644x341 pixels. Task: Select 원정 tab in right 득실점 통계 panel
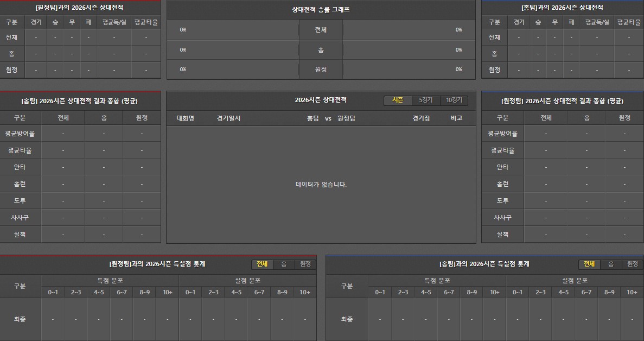click(x=633, y=264)
